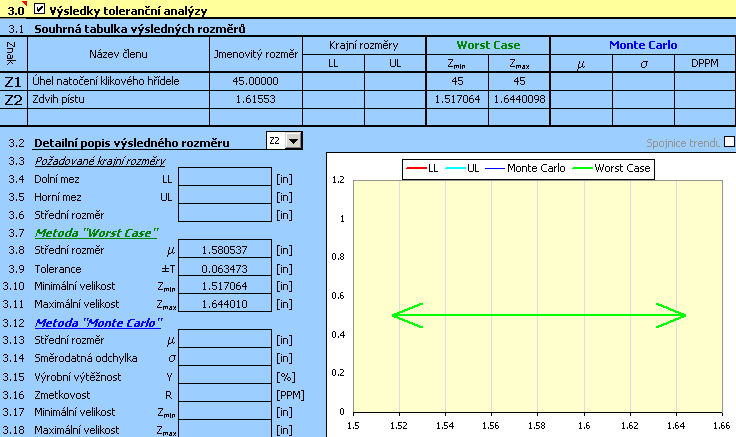Select Maximální velikost value 1.644010
Screen dimensions: 736x437
tap(225, 303)
